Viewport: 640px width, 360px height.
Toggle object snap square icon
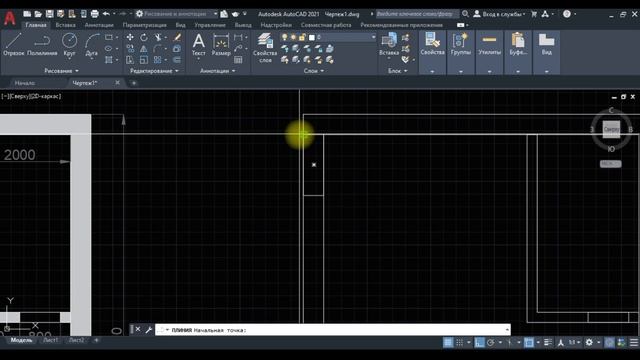(x=529, y=342)
